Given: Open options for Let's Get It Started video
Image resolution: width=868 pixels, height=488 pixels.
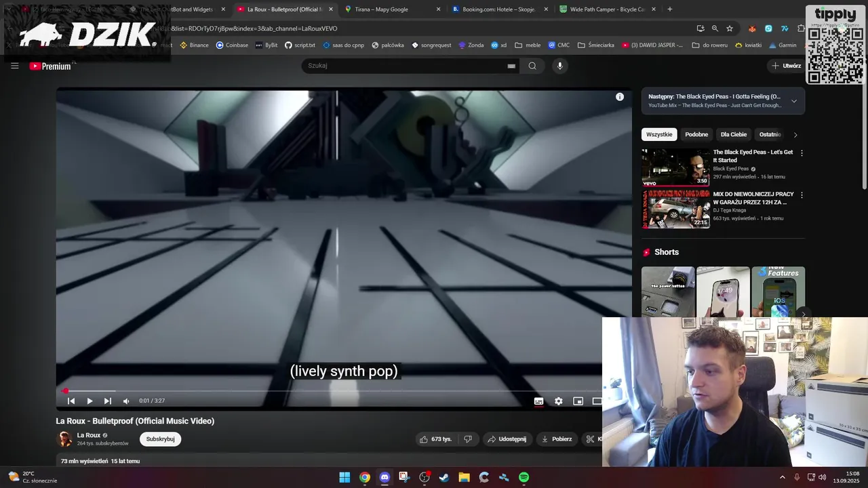Looking at the screenshot, I should click(x=802, y=153).
